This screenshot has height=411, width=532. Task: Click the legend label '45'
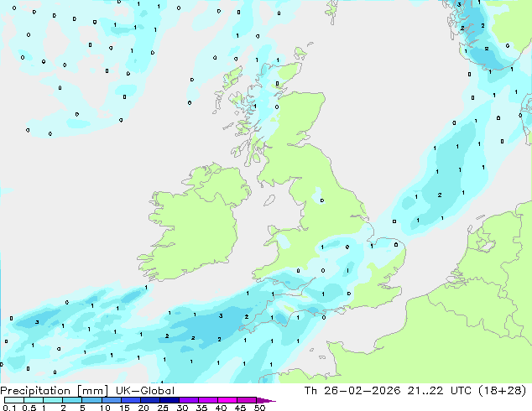pos(240,408)
